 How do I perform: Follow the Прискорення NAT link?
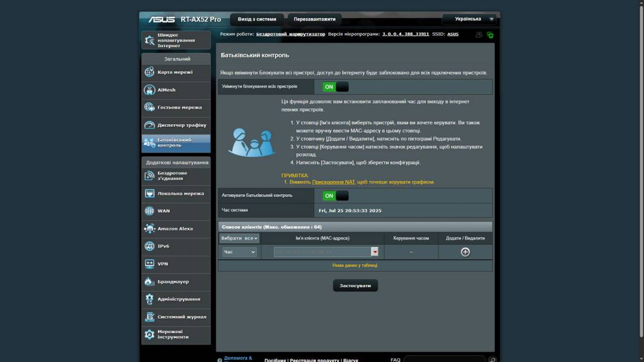(x=333, y=182)
